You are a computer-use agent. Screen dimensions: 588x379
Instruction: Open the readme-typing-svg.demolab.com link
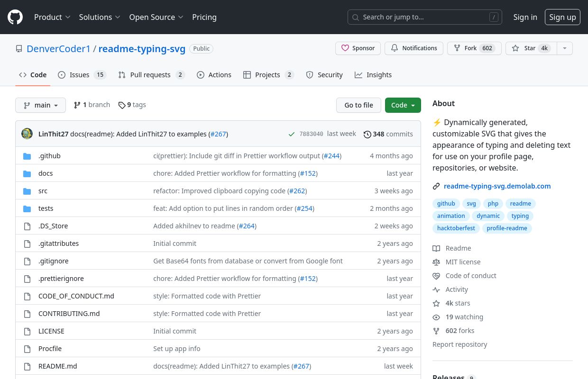point(497,186)
